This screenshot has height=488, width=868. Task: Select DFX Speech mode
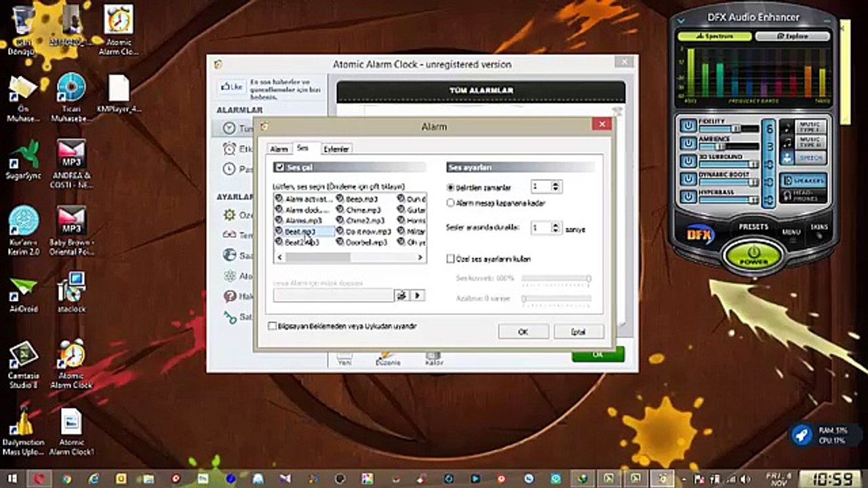coord(802,158)
